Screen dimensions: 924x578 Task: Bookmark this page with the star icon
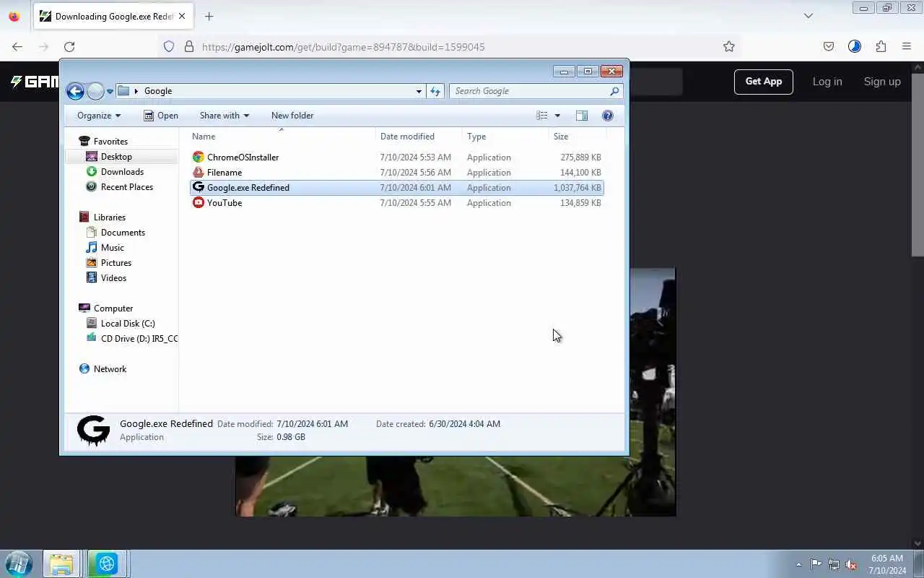[729, 46]
